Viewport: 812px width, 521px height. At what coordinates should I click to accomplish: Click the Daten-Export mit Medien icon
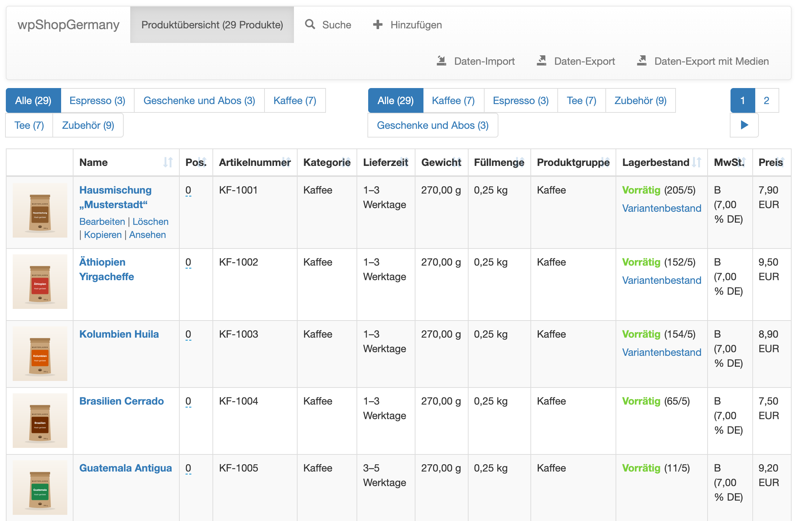click(642, 61)
